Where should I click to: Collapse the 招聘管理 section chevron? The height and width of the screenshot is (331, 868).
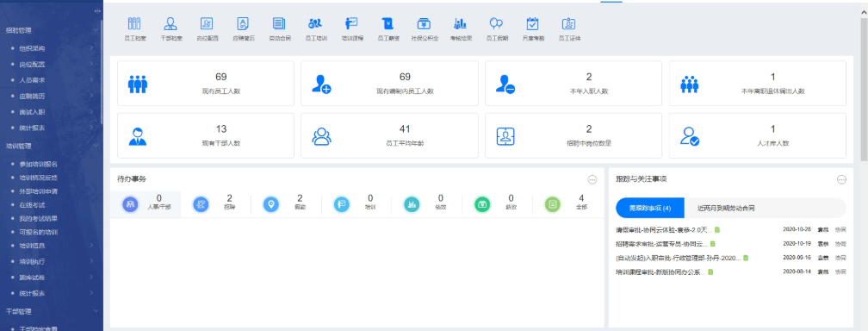(x=96, y=30)
